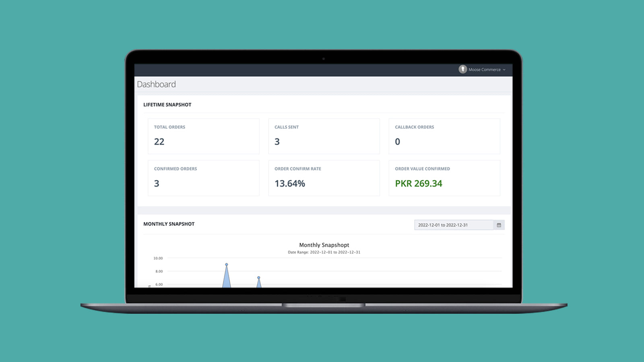Click the total orders value 22
Image resolution: width=644 pixels, height=362 pixels.
pos(159,142)
